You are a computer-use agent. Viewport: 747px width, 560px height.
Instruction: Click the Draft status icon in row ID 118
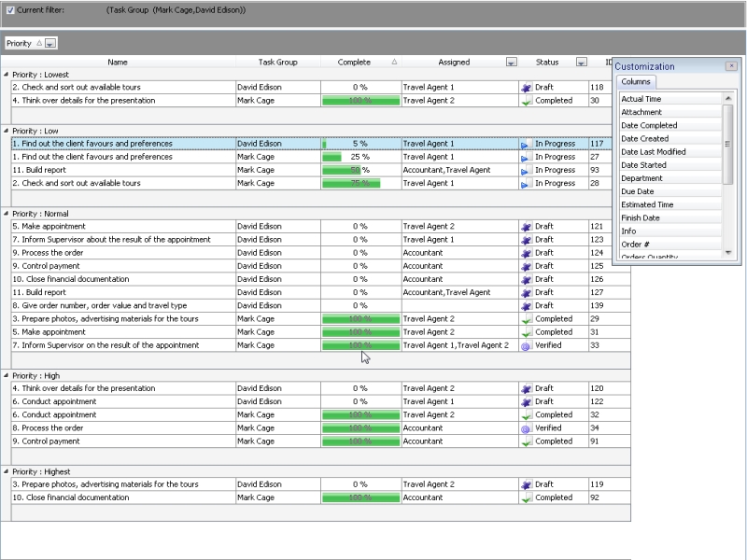tap(526, 88)
